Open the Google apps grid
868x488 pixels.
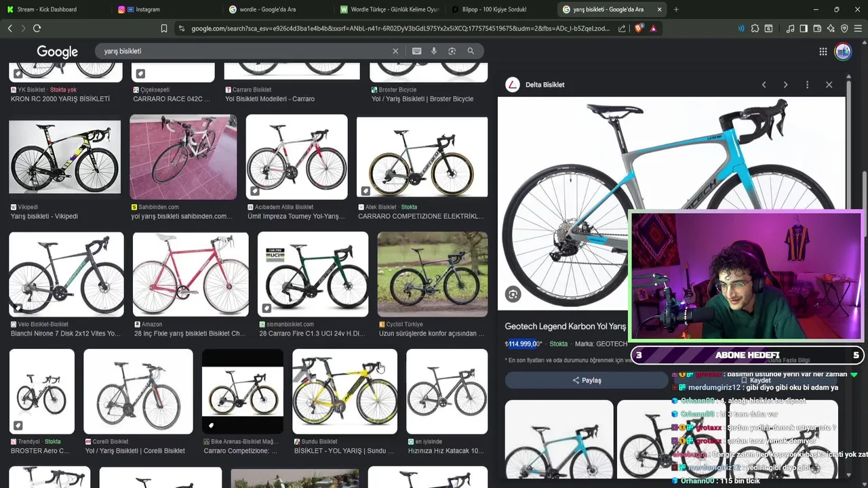point(823,52)
